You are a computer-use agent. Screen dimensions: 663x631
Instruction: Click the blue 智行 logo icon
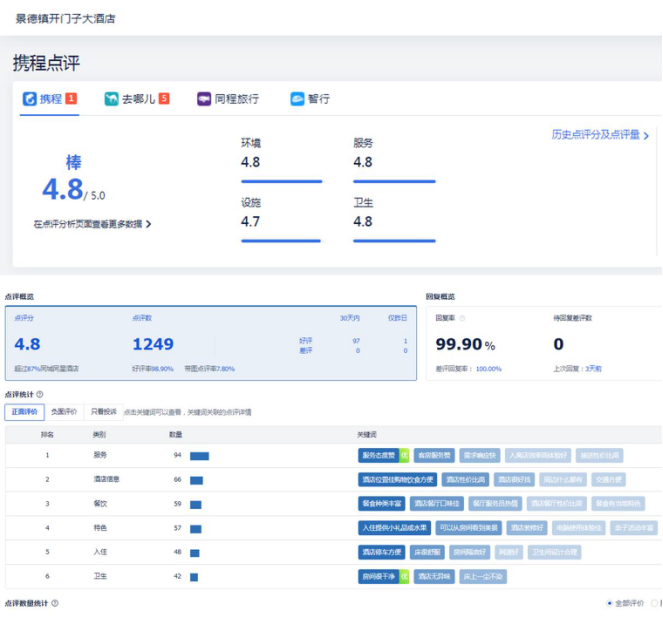pyautogui.click(x=297, y=99)
